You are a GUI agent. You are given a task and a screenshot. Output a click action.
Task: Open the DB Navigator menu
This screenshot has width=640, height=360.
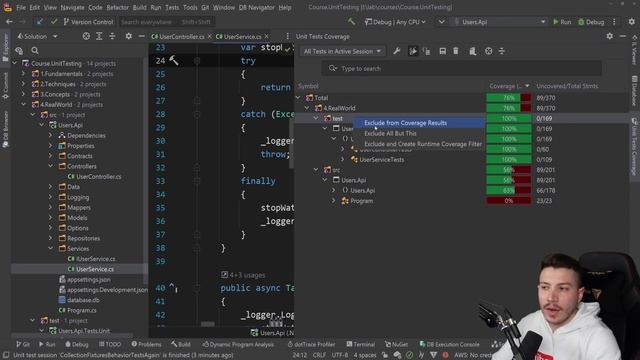(256, 7)
